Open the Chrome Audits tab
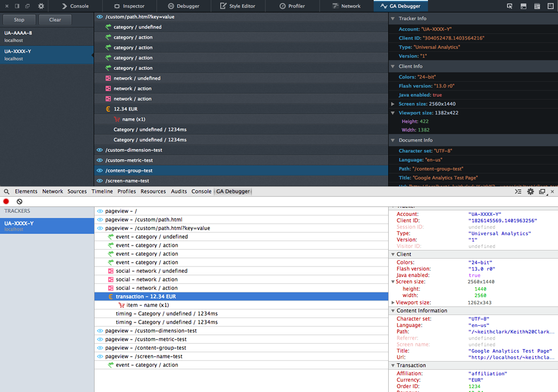 click(178, 191)
